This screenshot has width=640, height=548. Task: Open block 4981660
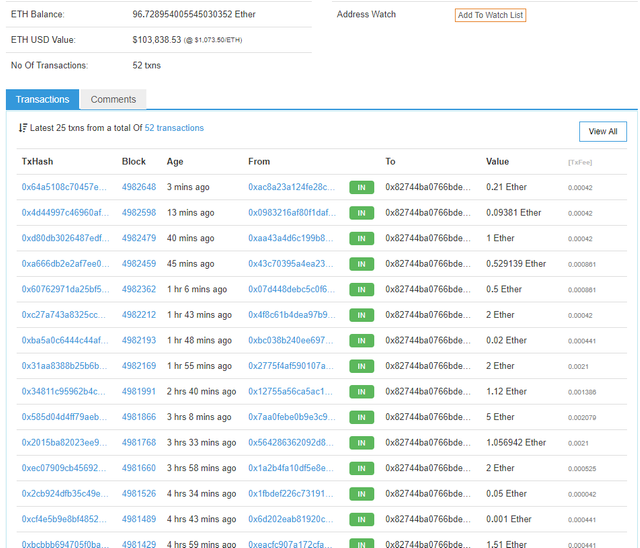click(x=139, y=468)
